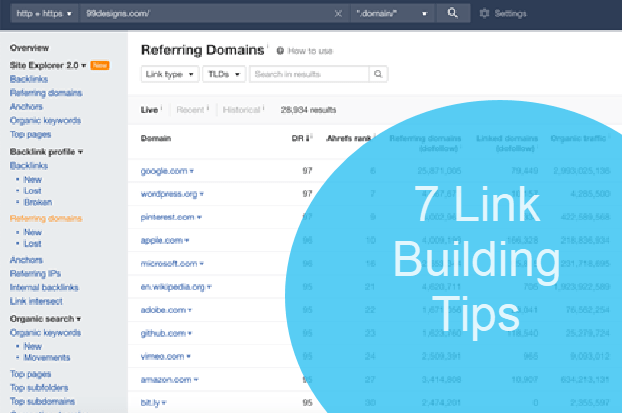Screen dimensions: 622x413
Task: Open Broken backlinks in sidebar
Action: (38, 202)
